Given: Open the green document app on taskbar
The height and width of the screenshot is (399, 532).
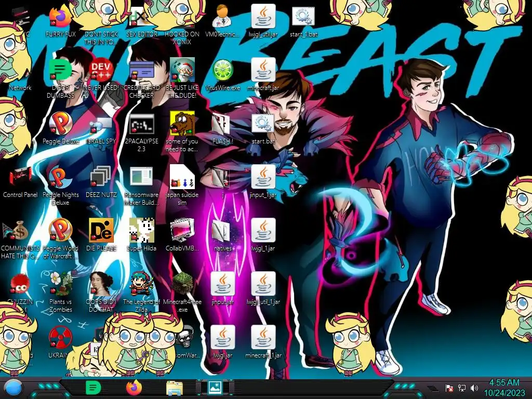Looking at the screenshot, I should pyautogui.click(x=94, y=388).
